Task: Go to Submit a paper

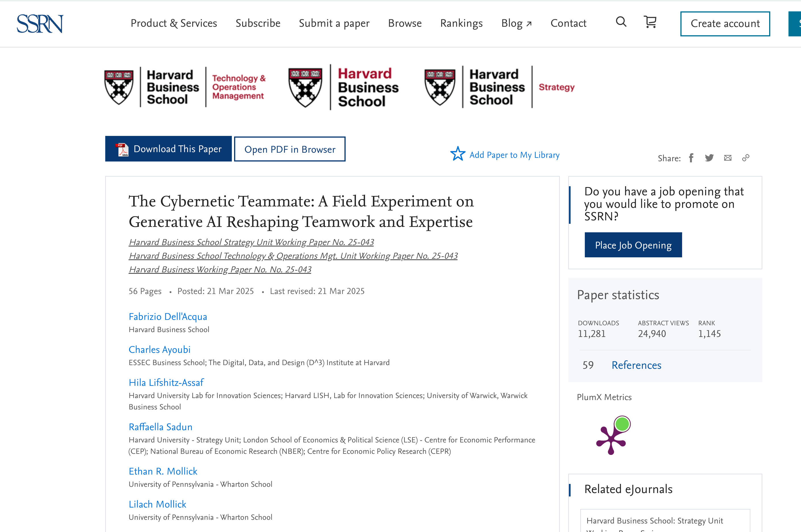Action: click(x=334, y=23)
